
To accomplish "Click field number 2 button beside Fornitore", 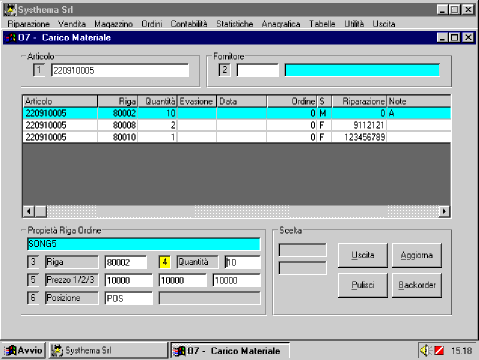I will pos(224,70).
